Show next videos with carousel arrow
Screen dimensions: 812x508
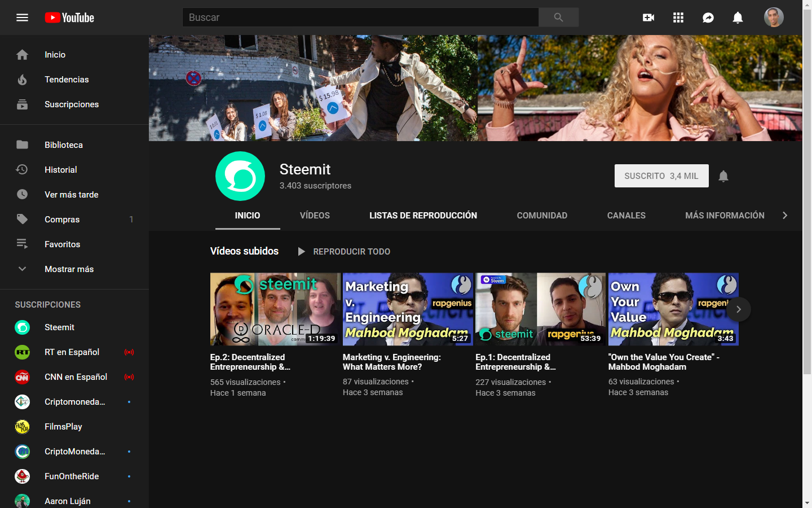739,309
